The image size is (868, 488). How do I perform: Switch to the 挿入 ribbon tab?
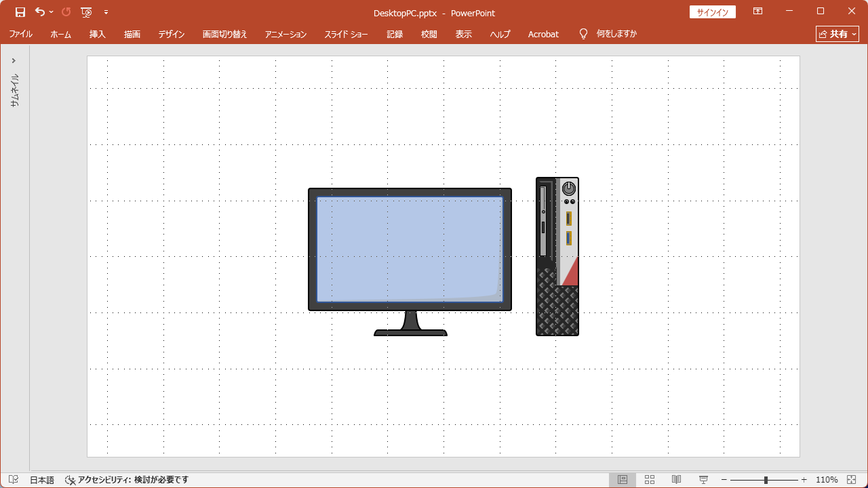coord(97,34)
